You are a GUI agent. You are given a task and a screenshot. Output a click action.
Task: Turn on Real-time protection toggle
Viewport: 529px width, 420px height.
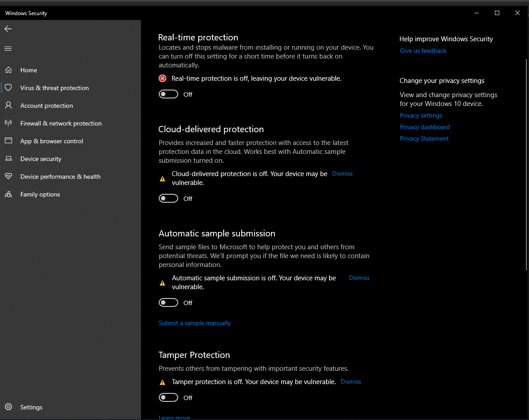click(168, 94)
